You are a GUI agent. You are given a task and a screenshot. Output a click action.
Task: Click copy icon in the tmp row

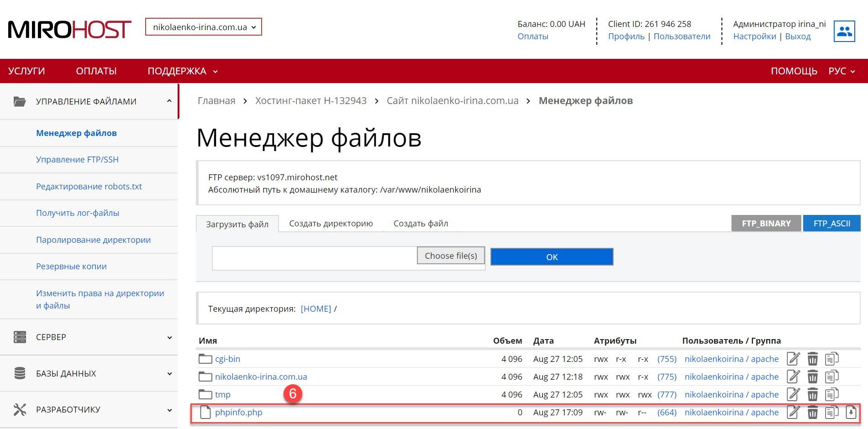point(832,395)
